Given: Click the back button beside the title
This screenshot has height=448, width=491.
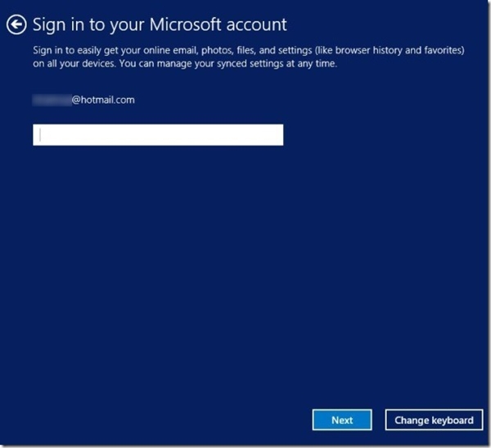Looking at the screenshot, I should (x=16, y=25).
